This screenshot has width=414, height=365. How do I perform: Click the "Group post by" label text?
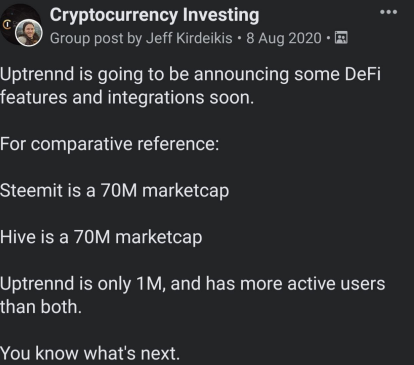[x=96, y=39]
